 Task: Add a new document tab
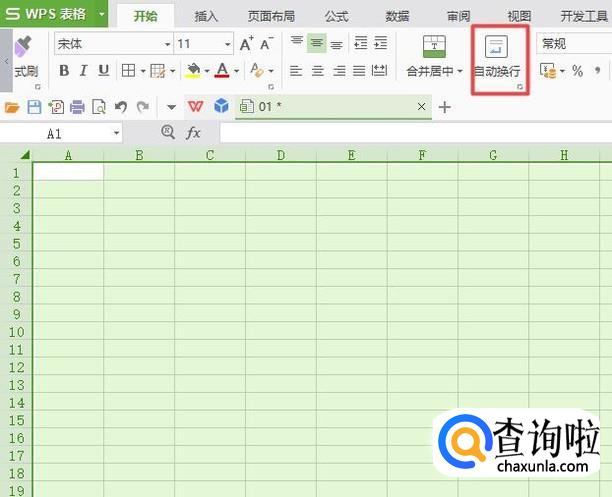445,107
